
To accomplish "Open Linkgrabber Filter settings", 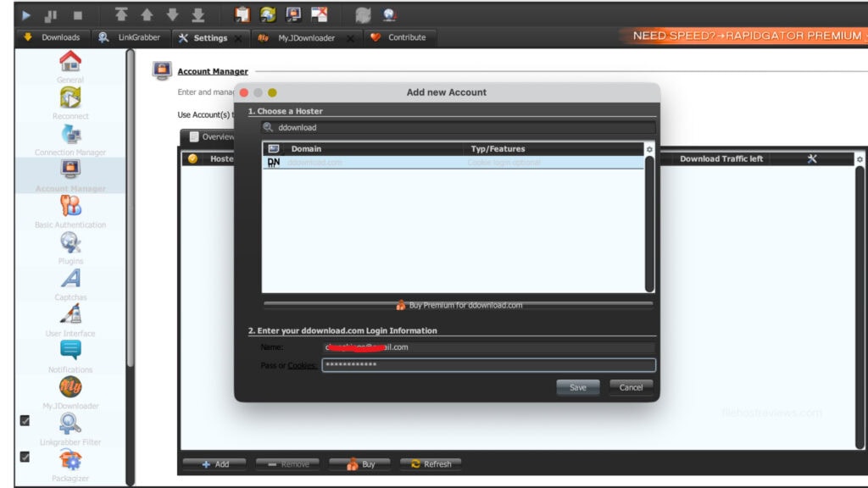I will pyautogui.click(x=70, y=430).
